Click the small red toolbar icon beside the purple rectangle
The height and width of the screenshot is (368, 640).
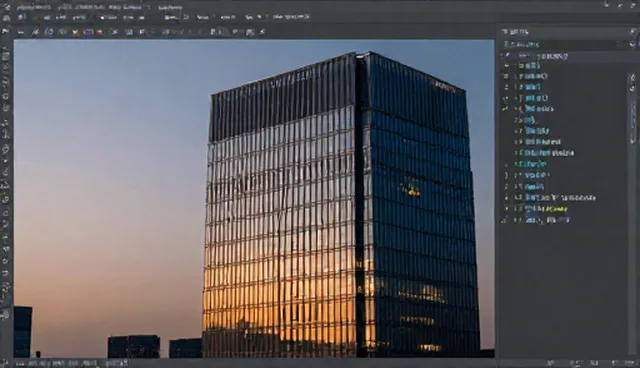click(x=99, y=32)
